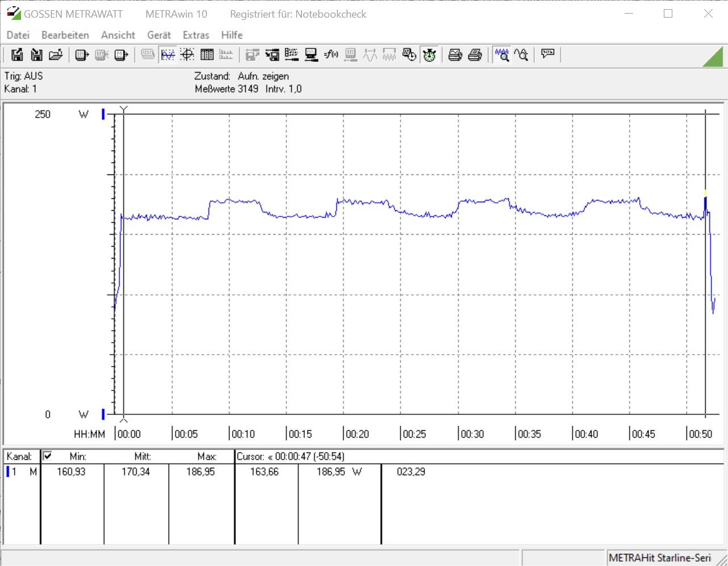The height and width of the screenshot is (566, 728).
Task: Click the printer icon
Action: pyautogui.click(x=475, y=55)
